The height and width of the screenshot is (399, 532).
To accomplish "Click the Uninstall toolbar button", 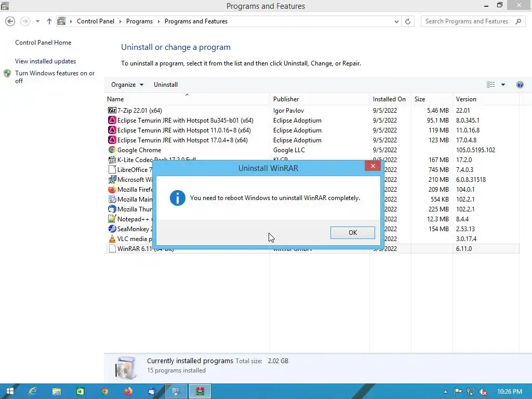I will 166,85.
